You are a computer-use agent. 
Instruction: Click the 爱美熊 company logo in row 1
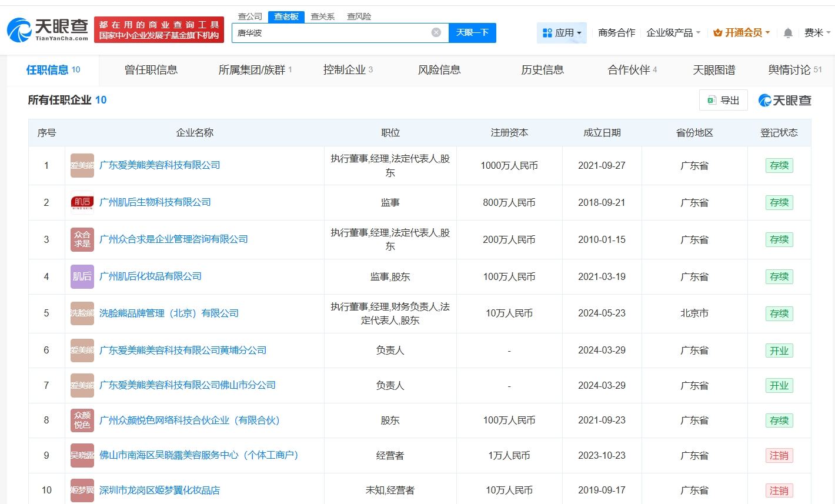coord(82,165)
